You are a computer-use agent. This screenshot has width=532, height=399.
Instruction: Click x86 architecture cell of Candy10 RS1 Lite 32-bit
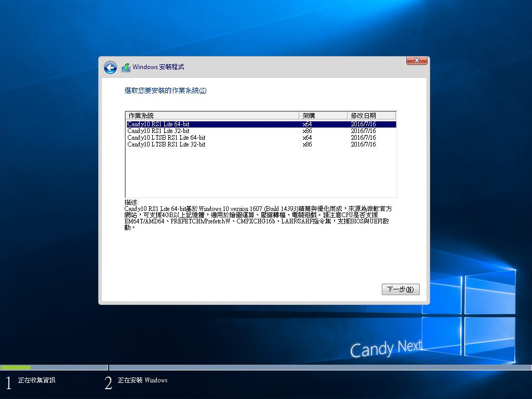point(307,131)
